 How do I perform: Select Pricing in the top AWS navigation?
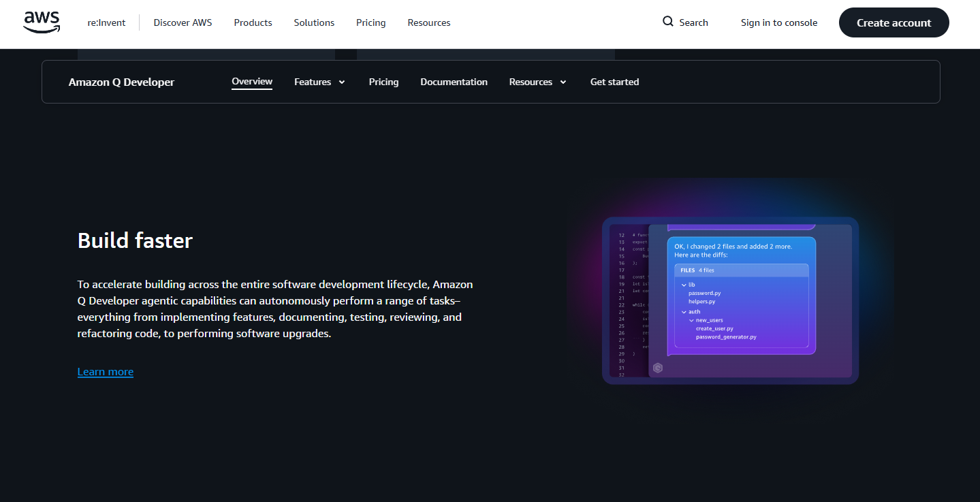370,22
